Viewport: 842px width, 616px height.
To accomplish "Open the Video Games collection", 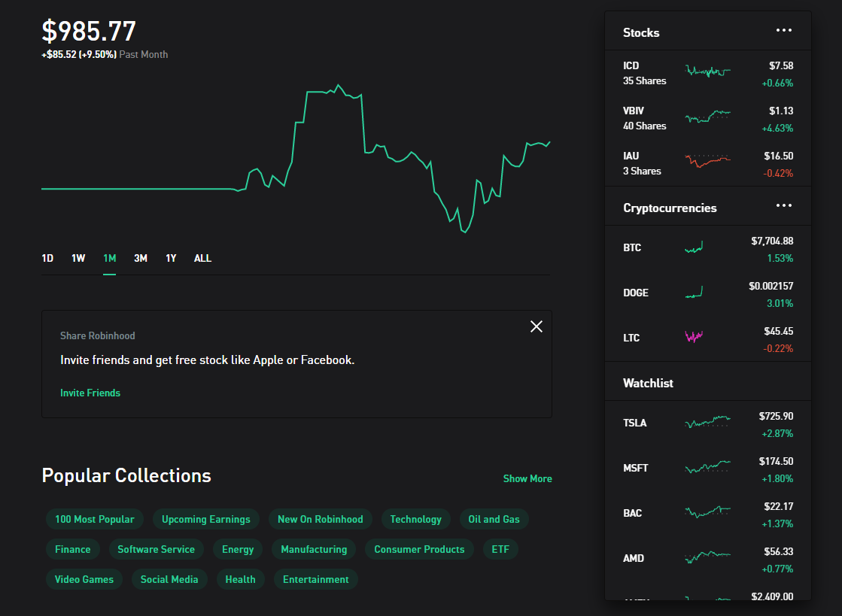I will 84,579.
